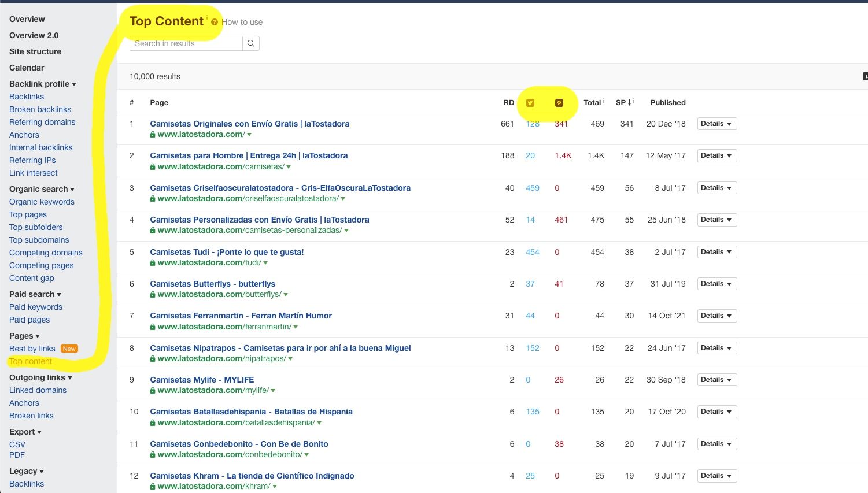Open www.latostadora.com/nipatrapos/ URL
The height and width of the screenshot is (493, 868).
(x=221, y=358)
